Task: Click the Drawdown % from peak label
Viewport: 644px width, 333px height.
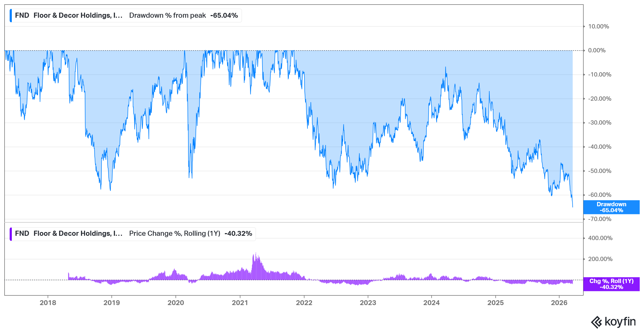Action: tap(167, 16)
